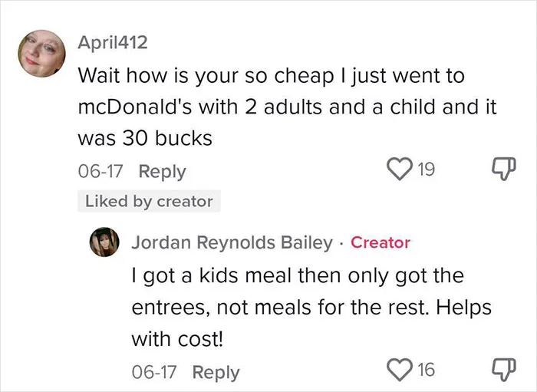Open April412's profile picture
The width and height of the screenshot is (537, 392).
41,54
